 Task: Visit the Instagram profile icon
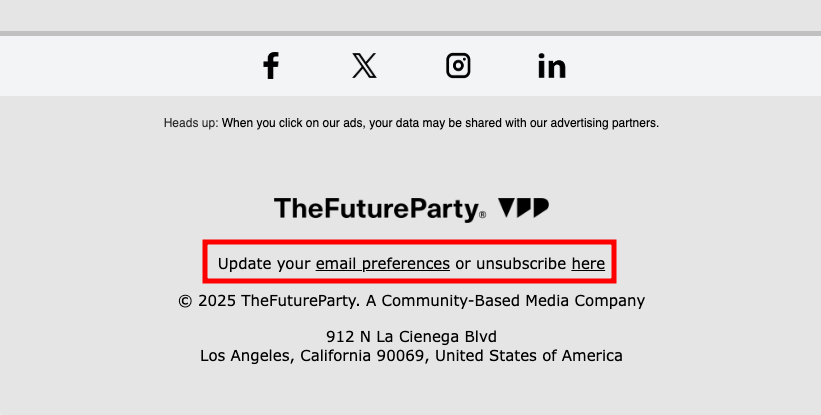click(x=458, y=66)
